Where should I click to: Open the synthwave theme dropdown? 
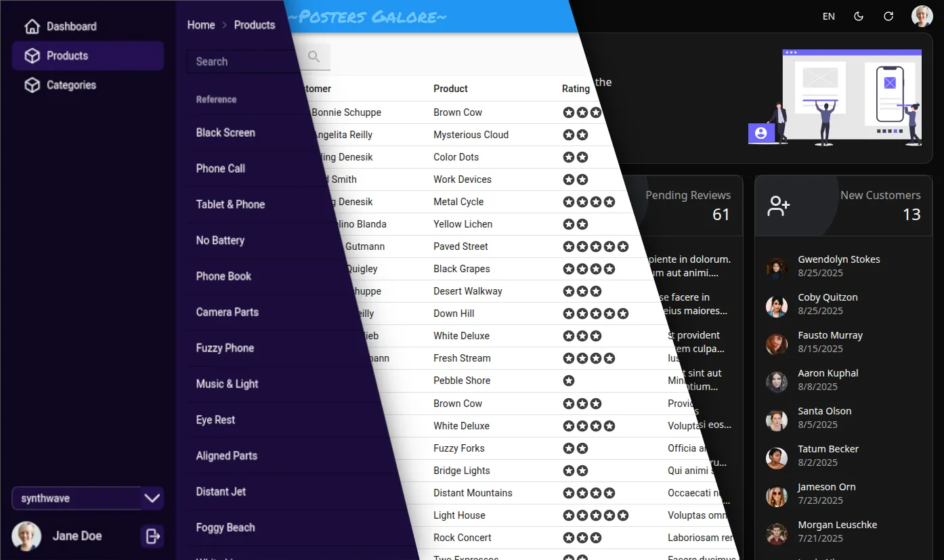point(76,498)
